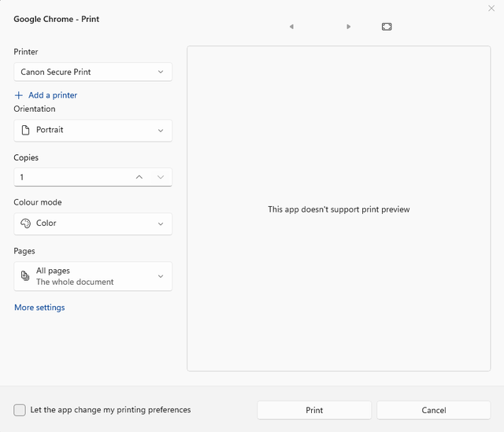Viewport: 504px width, 432px height.
Task: Go to previous preview page arrow
Action: (x=291, y=27)
